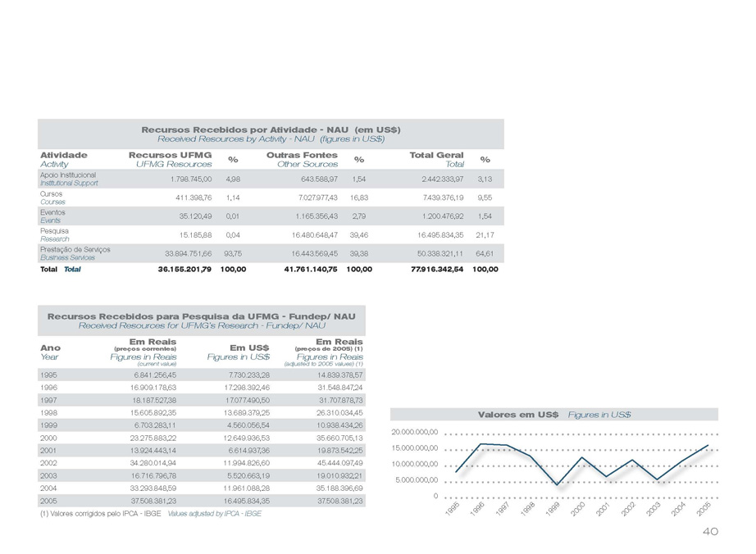Image resolution: width=756 pixels, height=554 pixels.
Task: Click the 'Eventos' activity row label
Action: (53, 212)
